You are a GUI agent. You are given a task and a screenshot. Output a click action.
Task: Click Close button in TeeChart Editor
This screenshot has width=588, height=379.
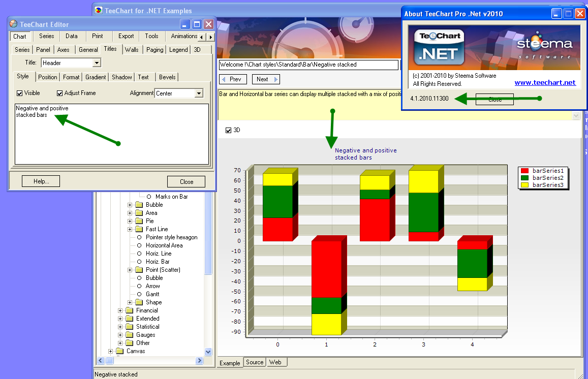(x=187, y=182)
